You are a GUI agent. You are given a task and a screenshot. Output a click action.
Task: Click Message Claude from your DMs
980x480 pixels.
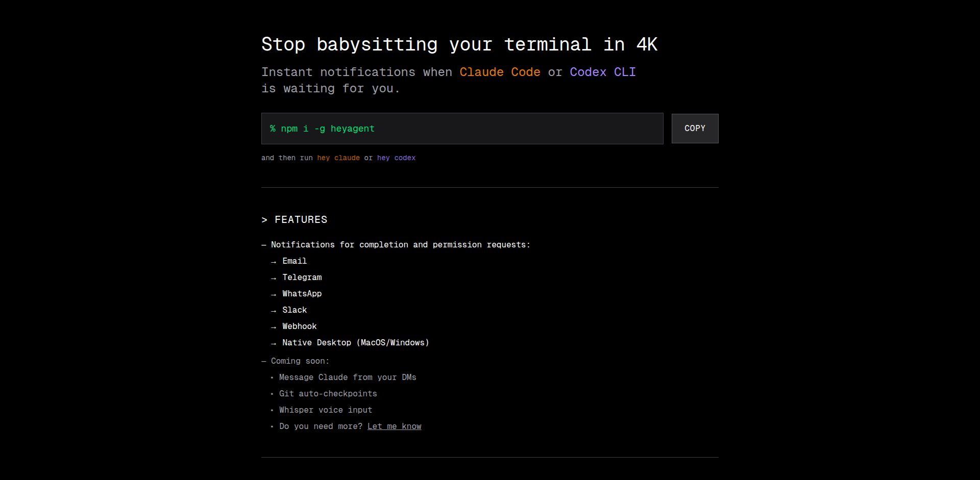coord(348,377)
